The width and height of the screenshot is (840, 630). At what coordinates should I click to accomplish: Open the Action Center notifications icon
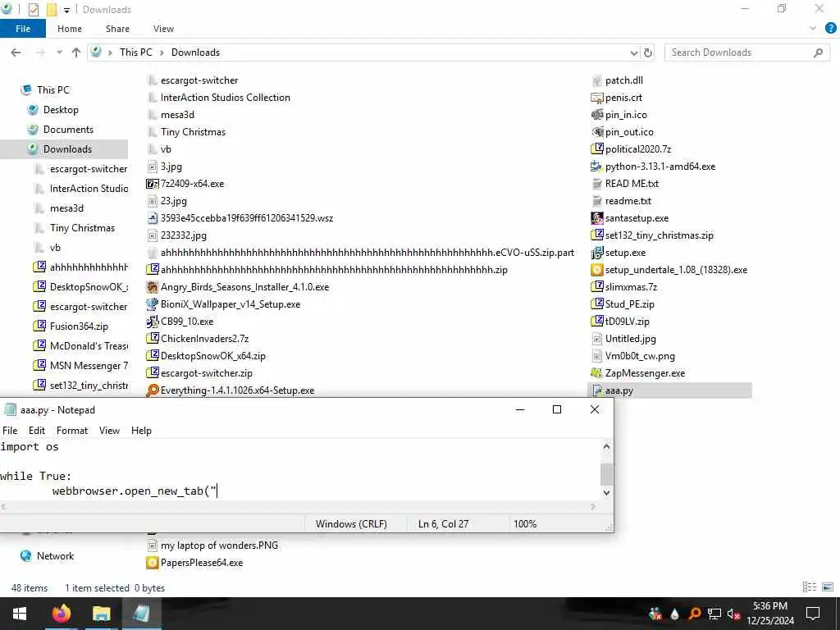[813, 614]
